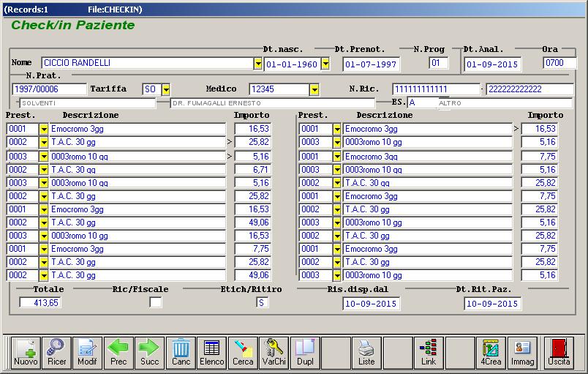Go to previous record with Prec
This screenshot has width=588, height=374.
pyautogui.click(x=118, y=353)
